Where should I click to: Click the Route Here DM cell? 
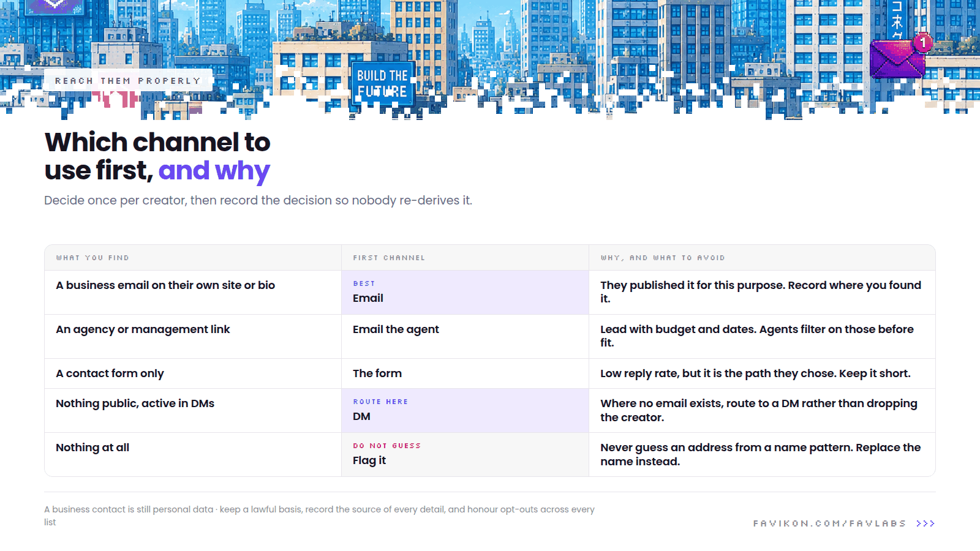coord(465,410)
